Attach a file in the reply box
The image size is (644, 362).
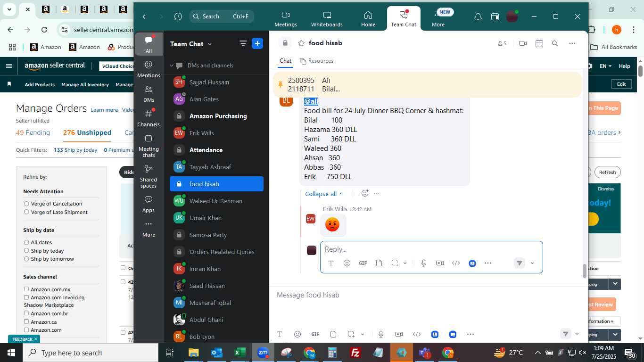pos(379,263)
